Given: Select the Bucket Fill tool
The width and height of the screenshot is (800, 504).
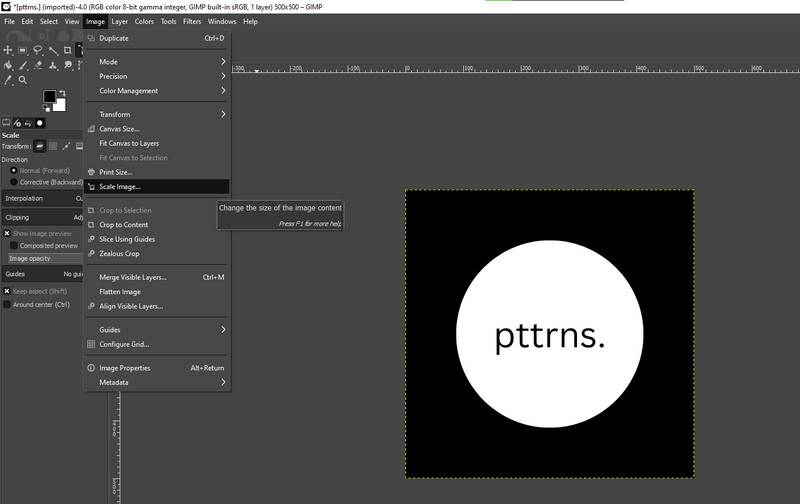Looking at the screenshot, I should 8,65.
